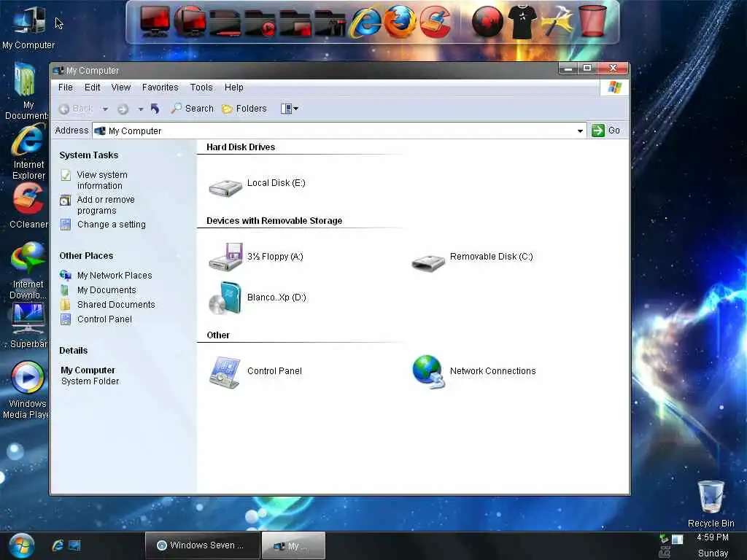Viewport: 747px width, 560px height.
Task: Open Shared Documents link
Action: click(116, 305)
